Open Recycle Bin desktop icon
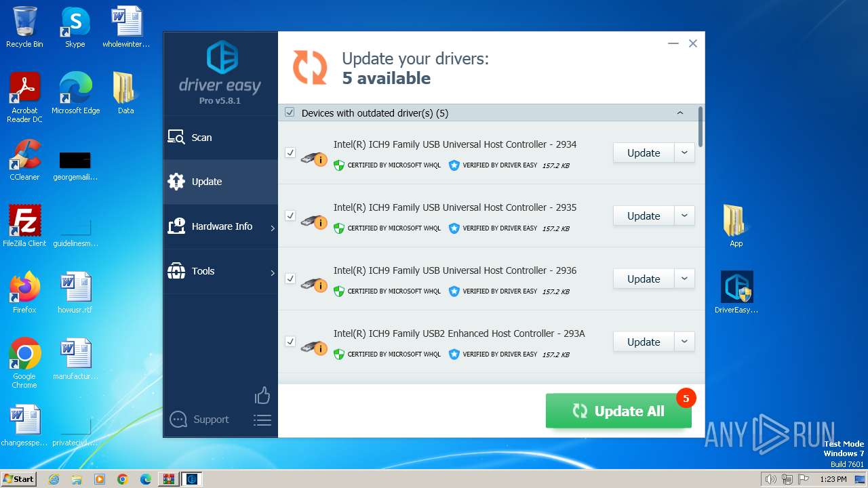This screenshot has width=868, height=488. 24,28
